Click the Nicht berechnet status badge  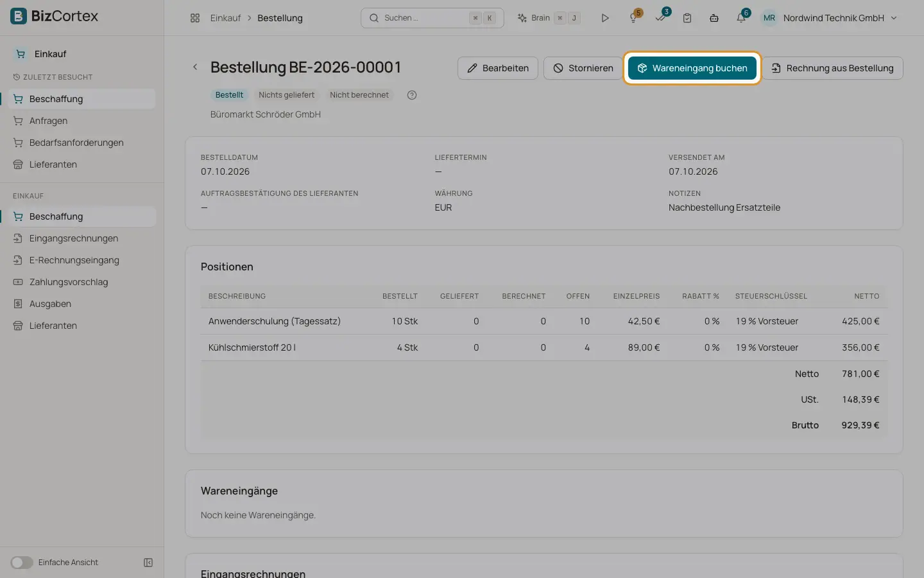coord(359,95)
